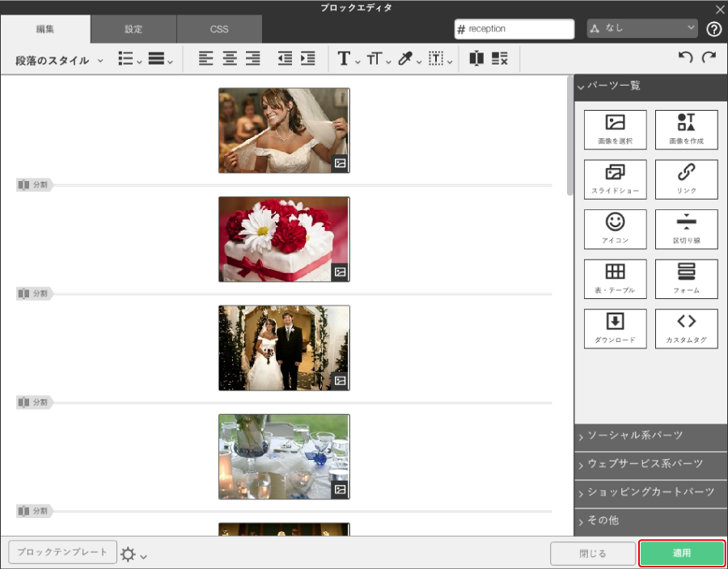Click the 分割 marker below the table glasses photo
The height and width of the screenshot is (569, 728).
[34, 511]
